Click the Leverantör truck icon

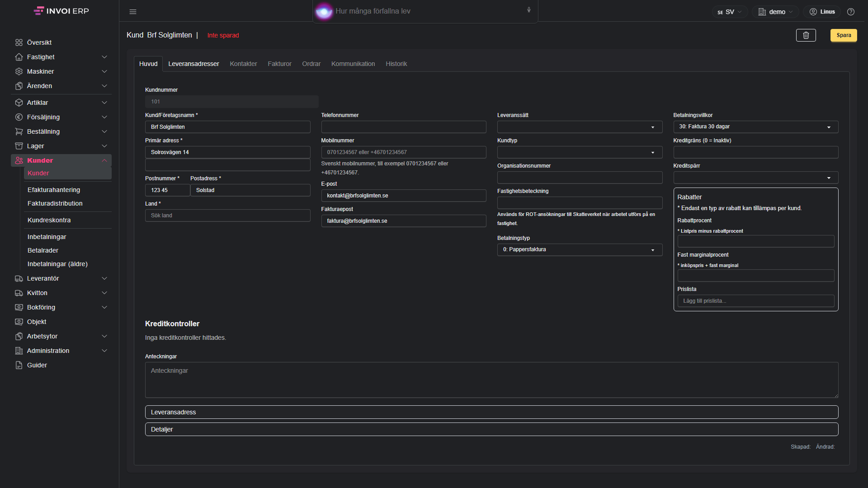point(19,278)
